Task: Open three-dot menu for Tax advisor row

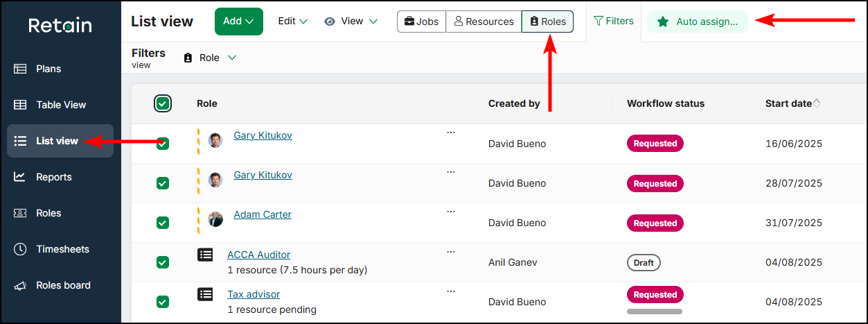Action: [x=451, y=291]
